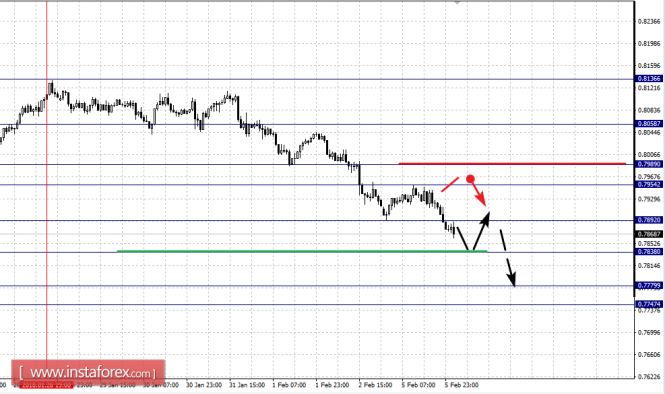Viewport: 665px width, 394px height.
Task: Click the red dot marker near 0.79542
Action: click(470, 179)
